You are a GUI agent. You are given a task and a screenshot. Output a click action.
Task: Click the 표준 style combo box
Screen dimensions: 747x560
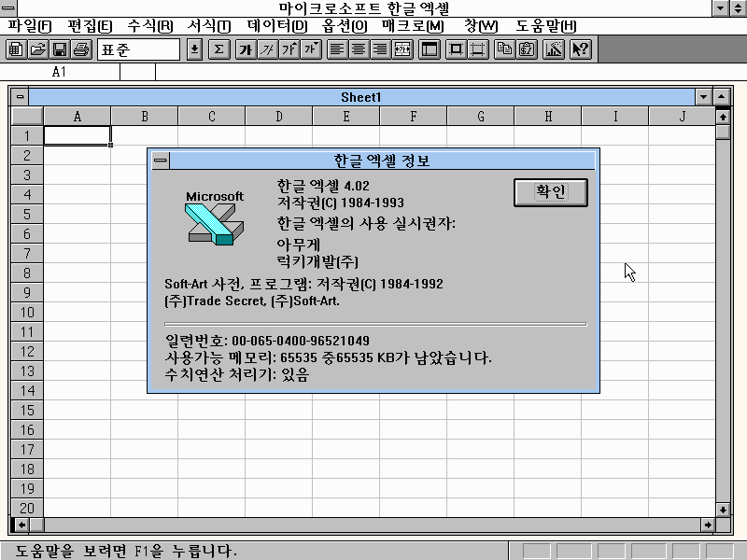point(138,49)
